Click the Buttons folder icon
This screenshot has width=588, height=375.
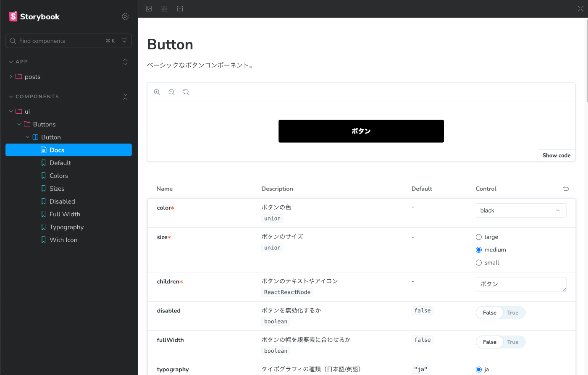coord(27,124)
